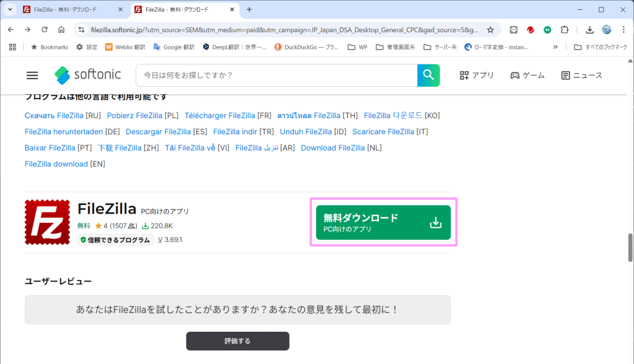Open site information icon in address bar

pos(82,30)
